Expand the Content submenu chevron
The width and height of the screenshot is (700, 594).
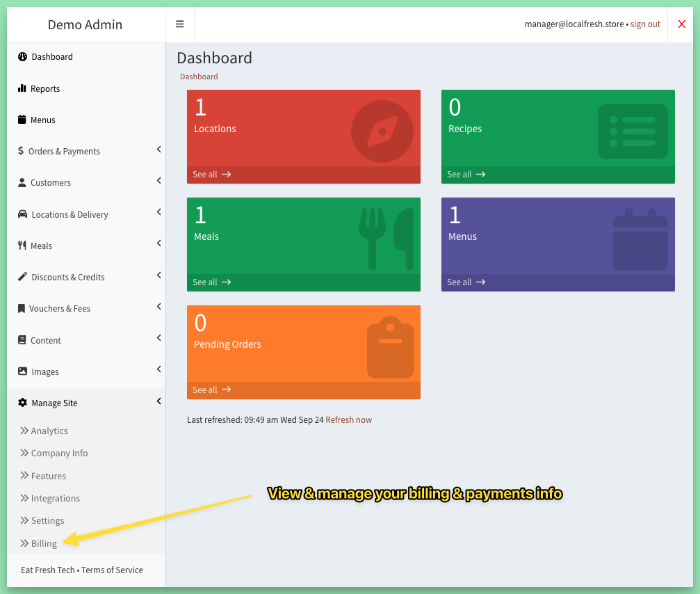159,338
